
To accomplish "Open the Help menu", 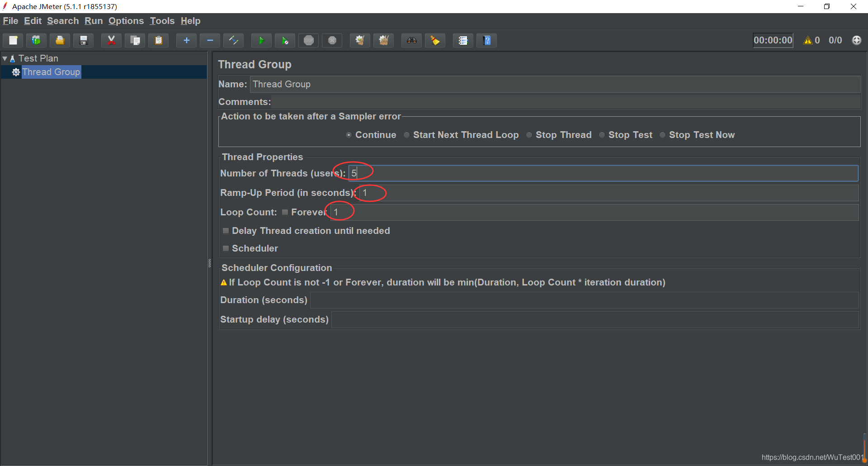I will [190, 21].
